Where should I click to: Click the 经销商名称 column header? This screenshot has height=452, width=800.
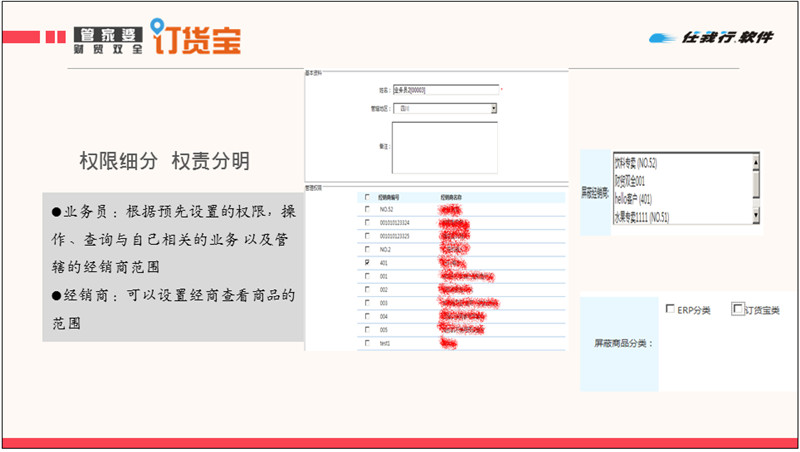tap(453, 196)
